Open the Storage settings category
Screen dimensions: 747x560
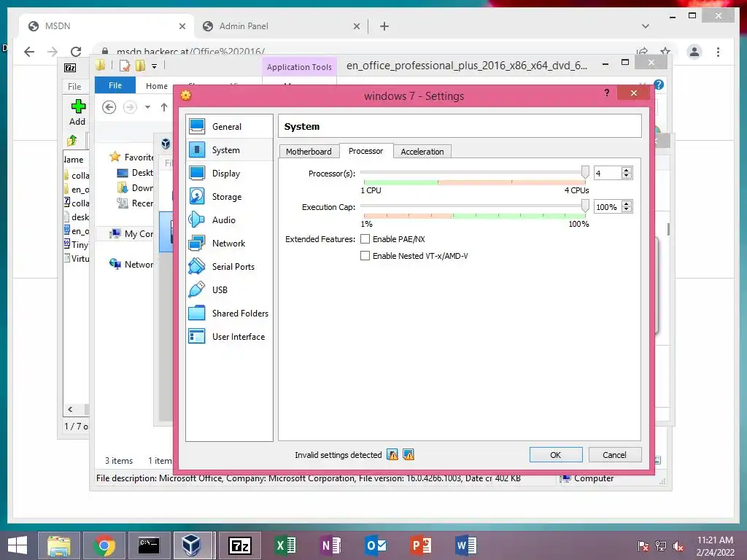[x=229, y=197]
